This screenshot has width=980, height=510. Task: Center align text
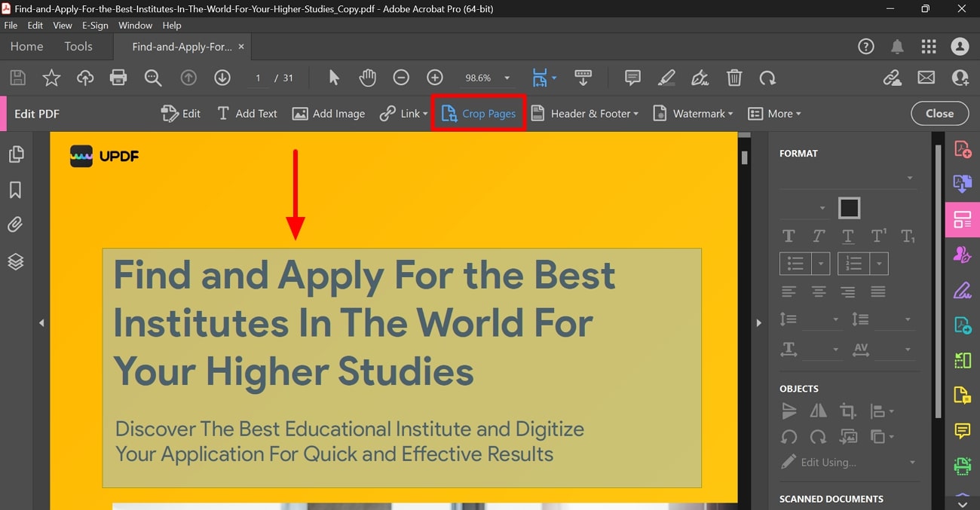click(x=819, y=292)
